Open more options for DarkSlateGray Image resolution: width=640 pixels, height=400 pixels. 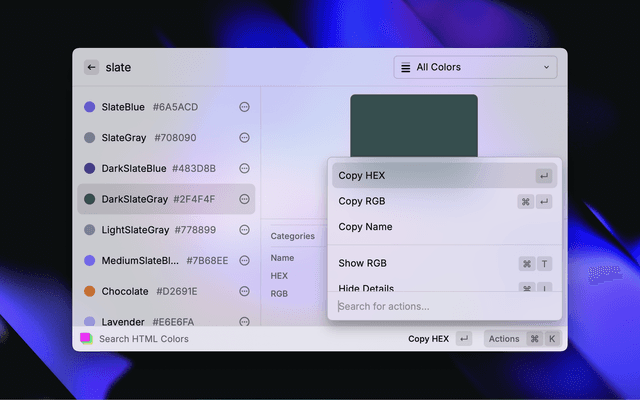(x=244, y=199)
